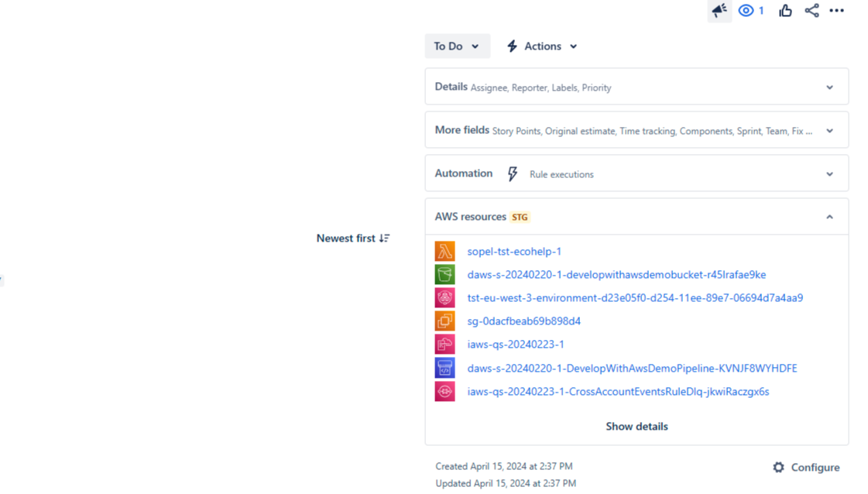Click the icon beside CrossAccountEventsRuleDlq
868x494 pixels.
(x=444, y=391)
